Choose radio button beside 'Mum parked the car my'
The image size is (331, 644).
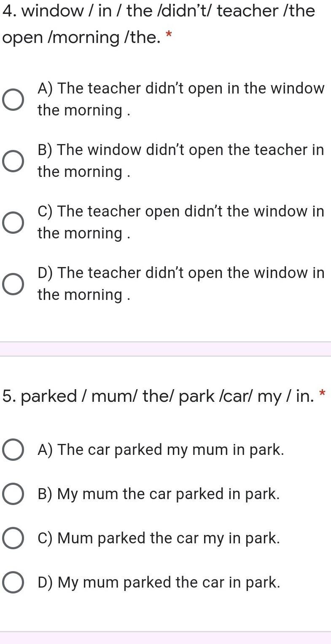tap(13, 538)
